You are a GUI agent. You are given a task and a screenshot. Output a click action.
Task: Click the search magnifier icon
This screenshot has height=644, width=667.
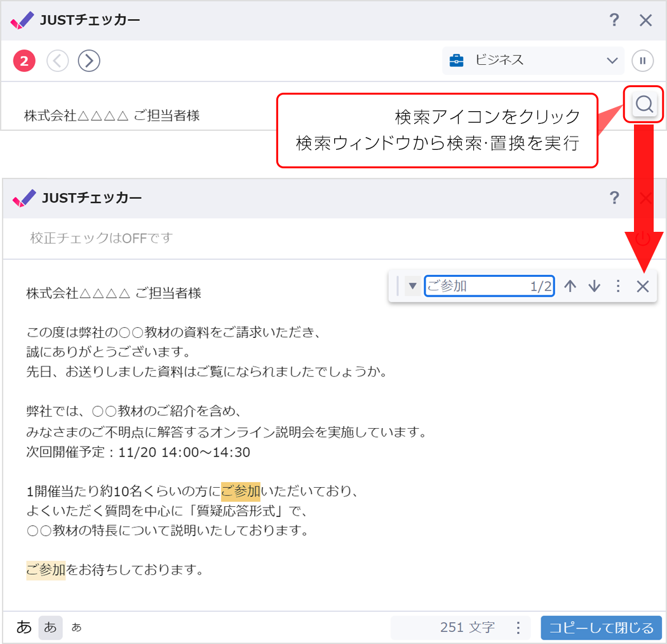click(x=643, y=105)
